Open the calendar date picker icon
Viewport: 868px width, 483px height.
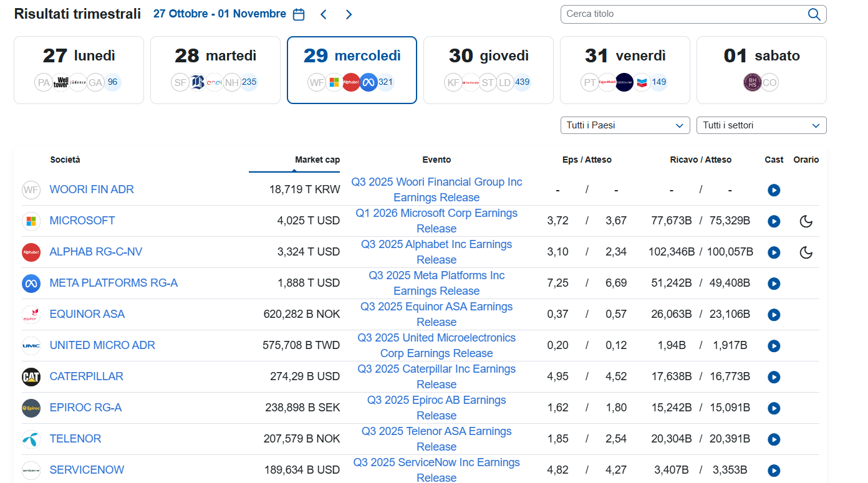pyautogui.click(x=299, y=14)
